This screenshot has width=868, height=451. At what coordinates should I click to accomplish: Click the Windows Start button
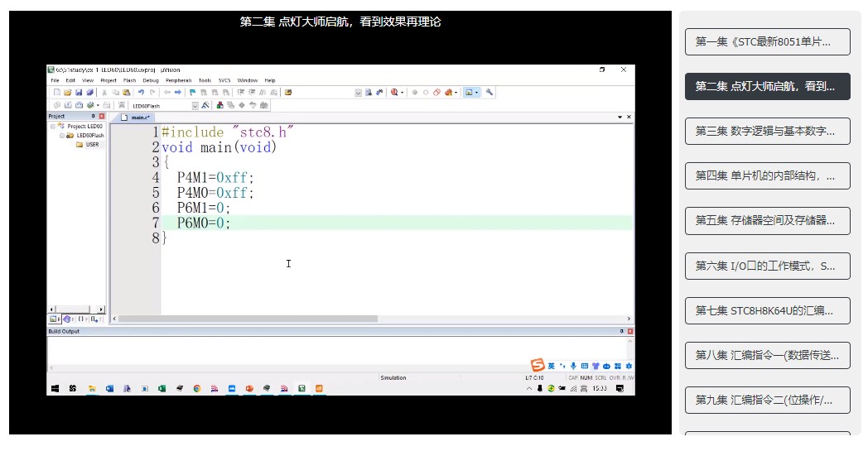coord(55,388)
